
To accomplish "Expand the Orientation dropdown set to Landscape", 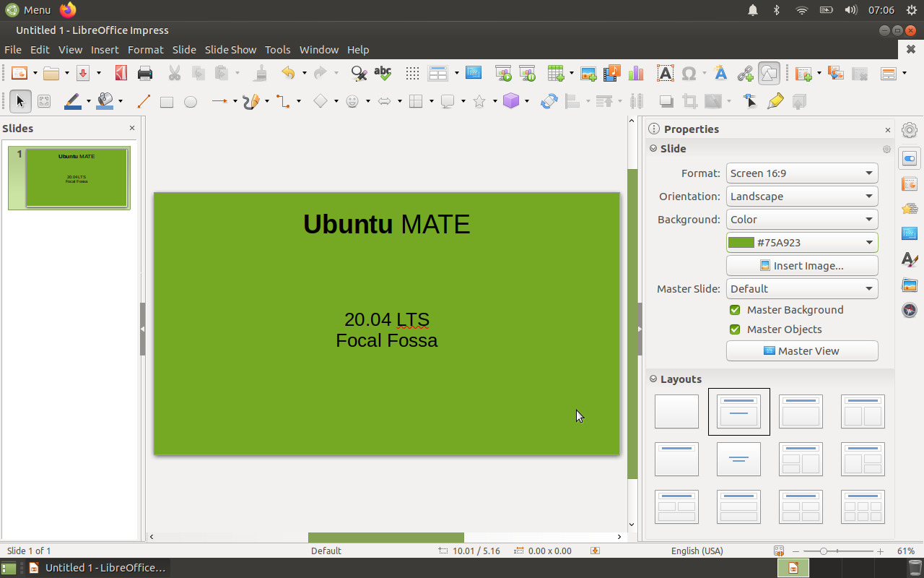I will pos(801,197).
